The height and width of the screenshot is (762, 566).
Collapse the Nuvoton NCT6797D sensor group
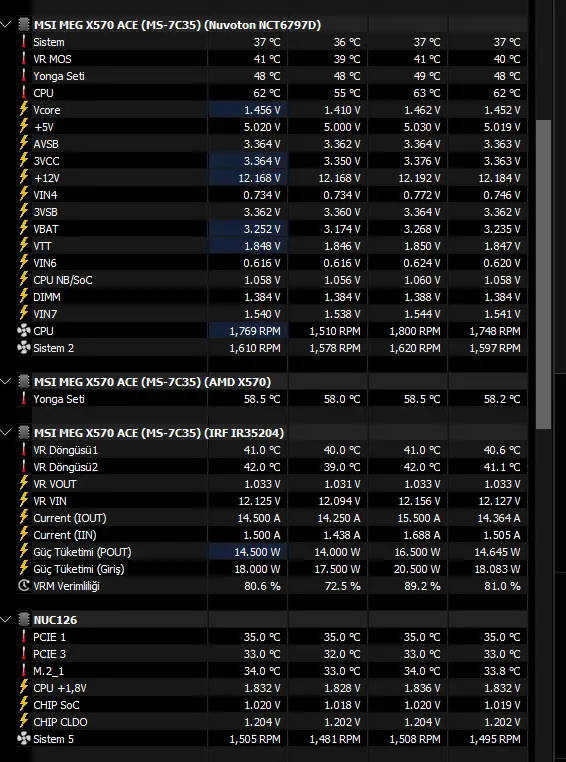click(6, 25)
